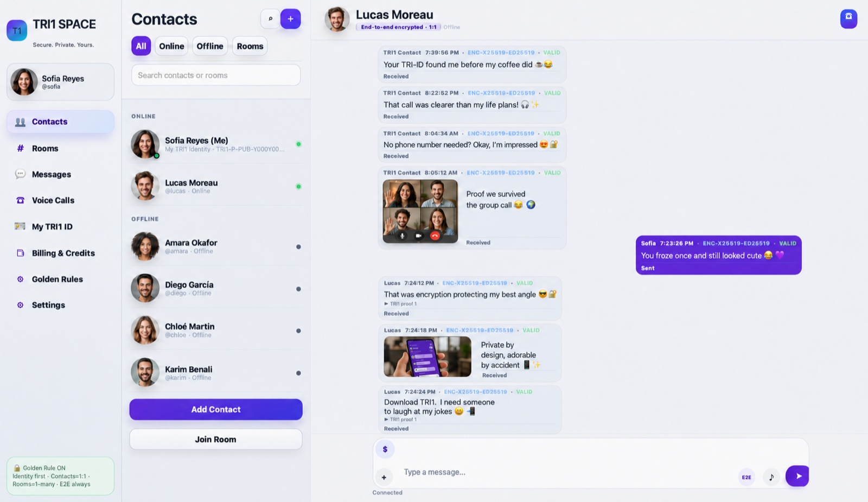Click the offline status dot for Amara Okafor
The width and height of the screenshot is (868, 502).
click(x=298, y=247)
